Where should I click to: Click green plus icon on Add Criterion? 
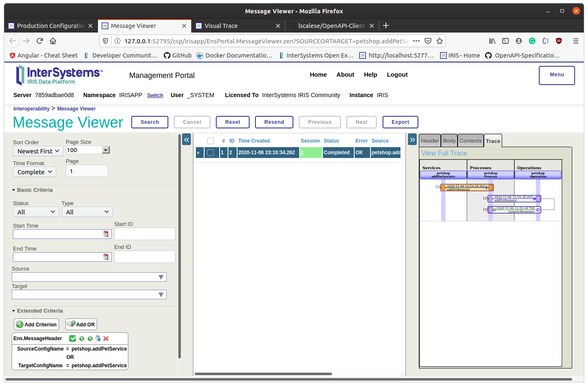(x=20, y=324)
